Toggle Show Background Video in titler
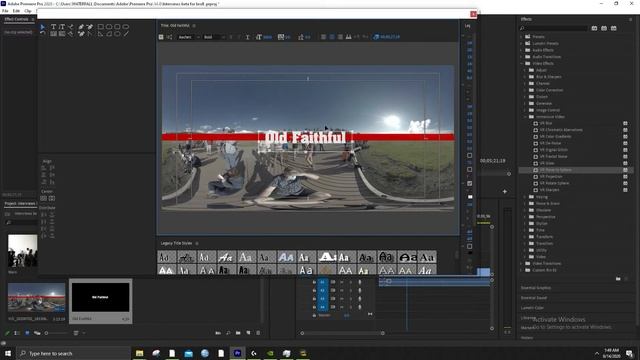 [376, 37]
